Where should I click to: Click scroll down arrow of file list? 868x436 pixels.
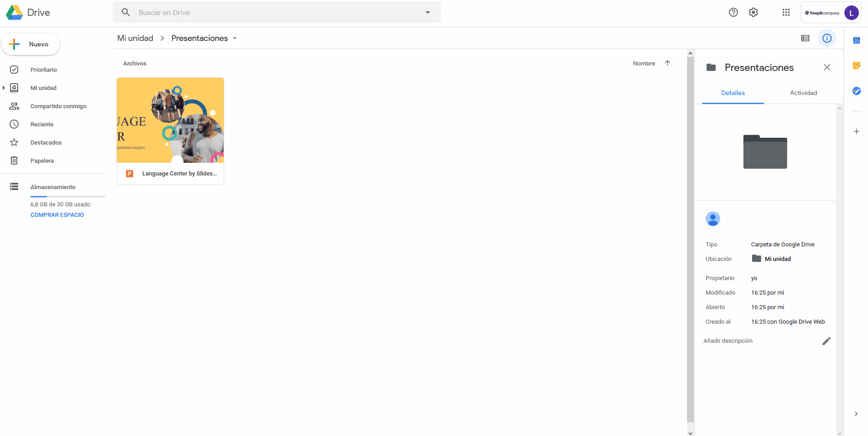[x=691, y=433]
